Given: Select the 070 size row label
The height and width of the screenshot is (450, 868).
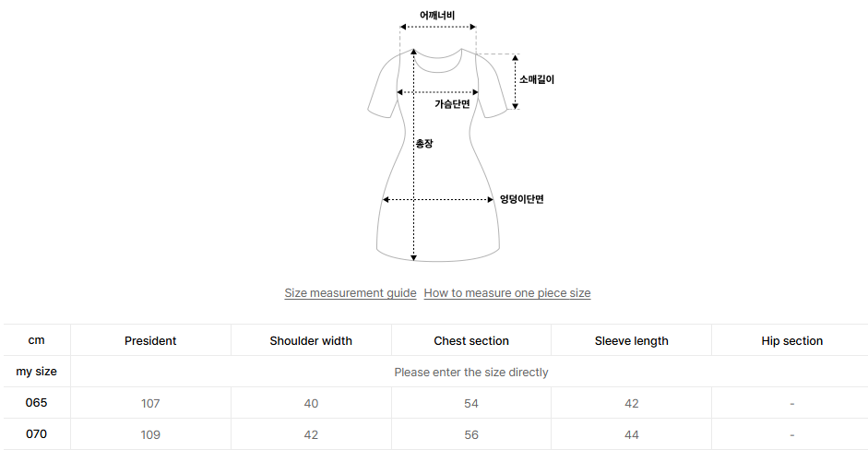Looking at the screenshot, I should point(37,434).
